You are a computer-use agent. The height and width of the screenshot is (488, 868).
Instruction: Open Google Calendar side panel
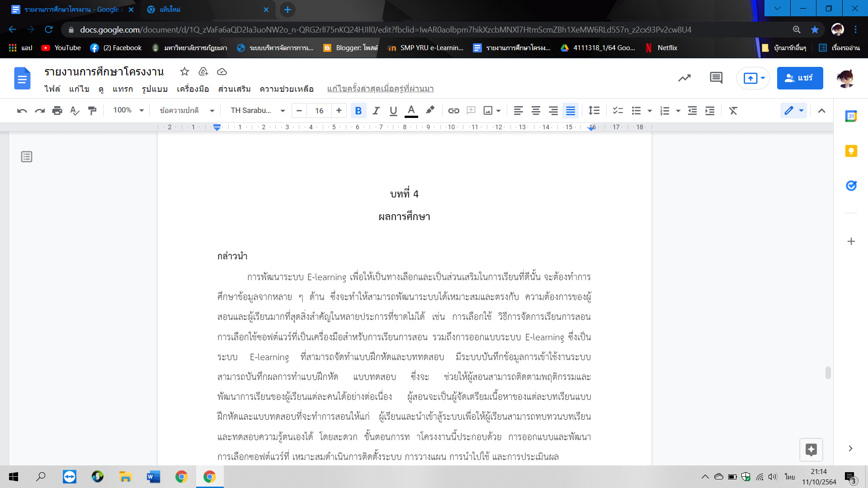coord(851,116)
